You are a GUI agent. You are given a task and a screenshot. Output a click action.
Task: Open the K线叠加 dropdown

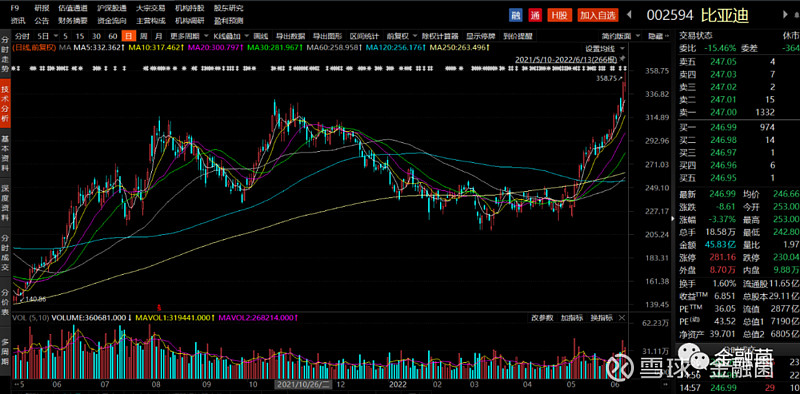(231, 36)
